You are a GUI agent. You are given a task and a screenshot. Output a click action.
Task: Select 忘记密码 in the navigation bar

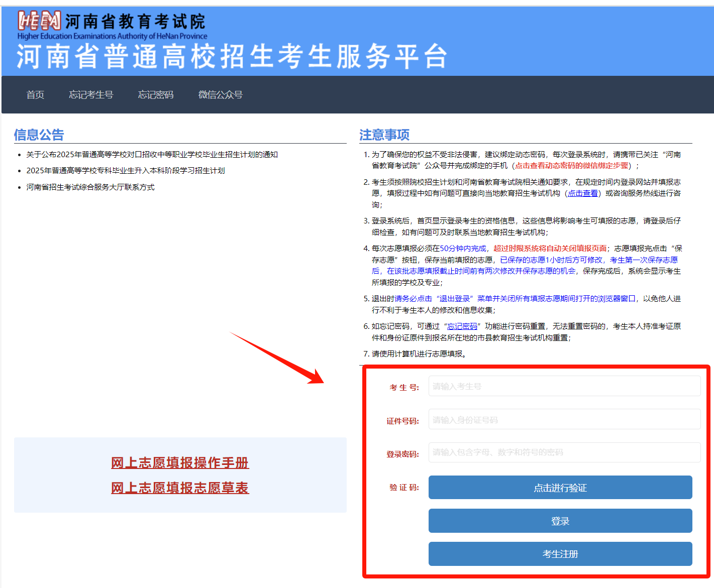point(156,95)
